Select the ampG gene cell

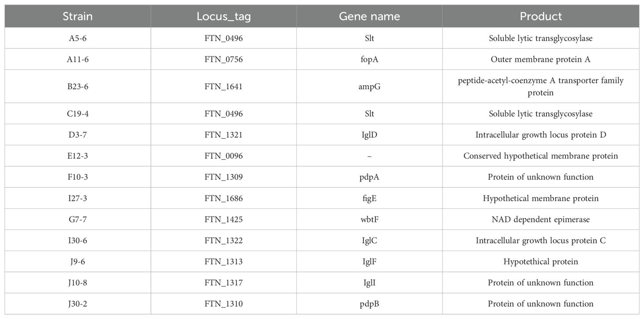(369, 86)
